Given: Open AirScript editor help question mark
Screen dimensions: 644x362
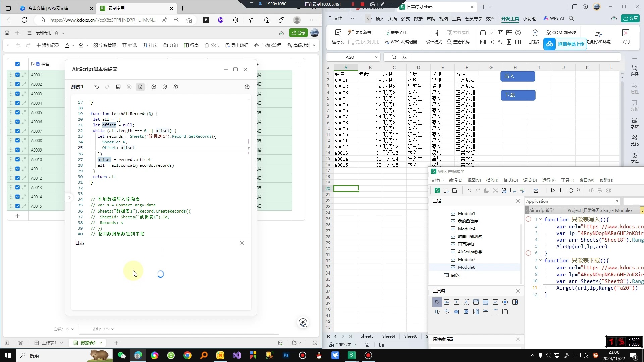Looking at the screenshot, I should tap(247, 87).
